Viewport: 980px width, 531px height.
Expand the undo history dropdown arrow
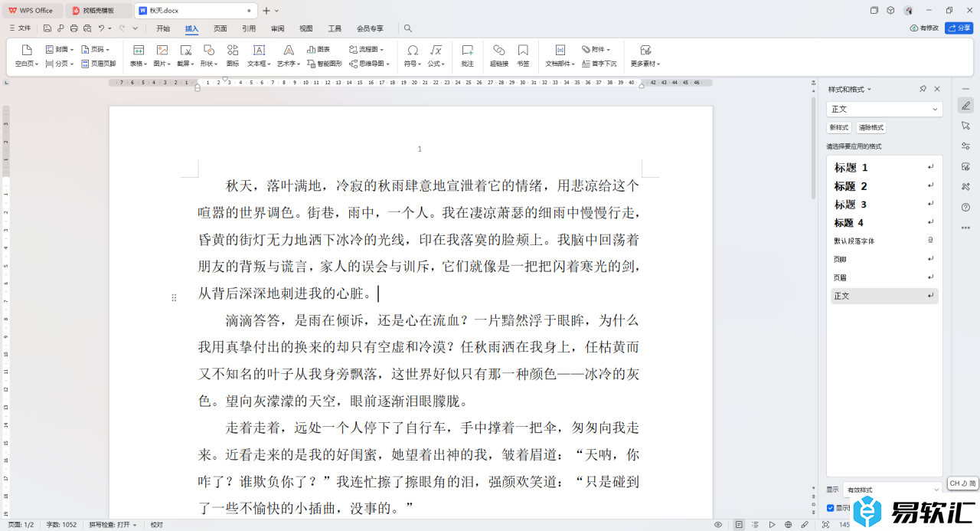110,28
